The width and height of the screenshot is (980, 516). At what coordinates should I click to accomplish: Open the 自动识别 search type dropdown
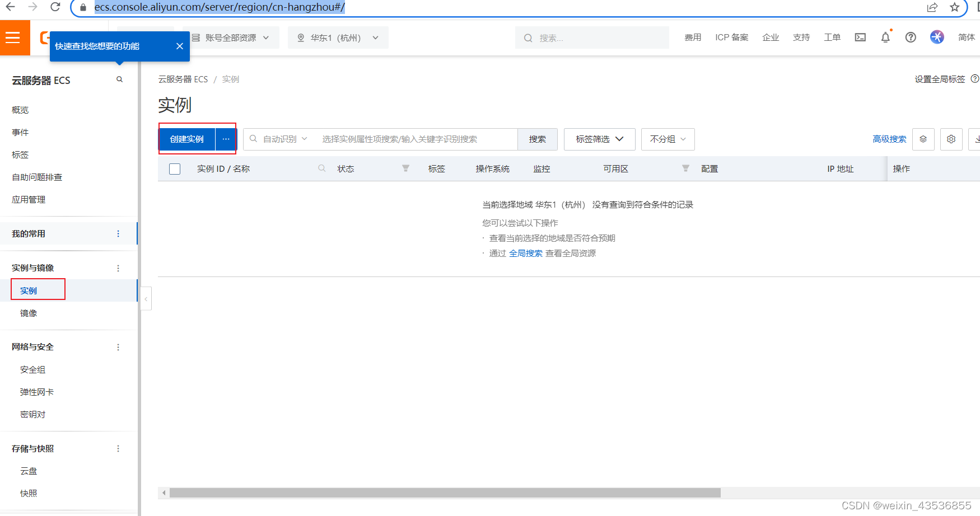pos(279,139)
